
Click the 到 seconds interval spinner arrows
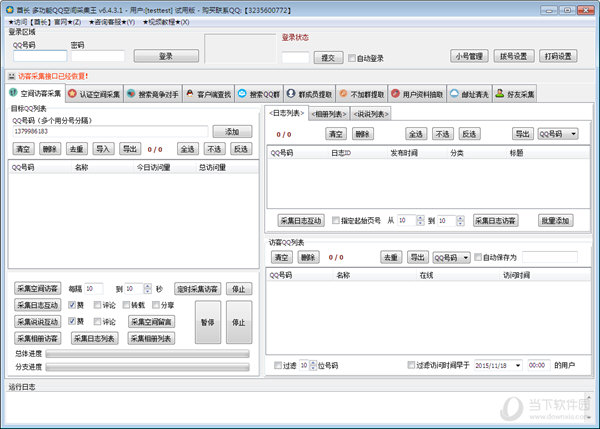[148, 289]
